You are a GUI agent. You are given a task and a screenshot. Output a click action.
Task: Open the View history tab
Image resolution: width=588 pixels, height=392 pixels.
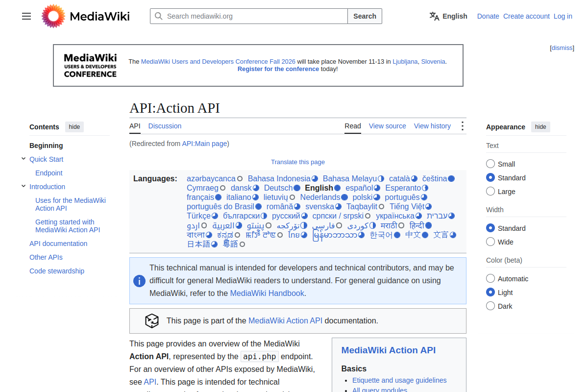point(432,126)
